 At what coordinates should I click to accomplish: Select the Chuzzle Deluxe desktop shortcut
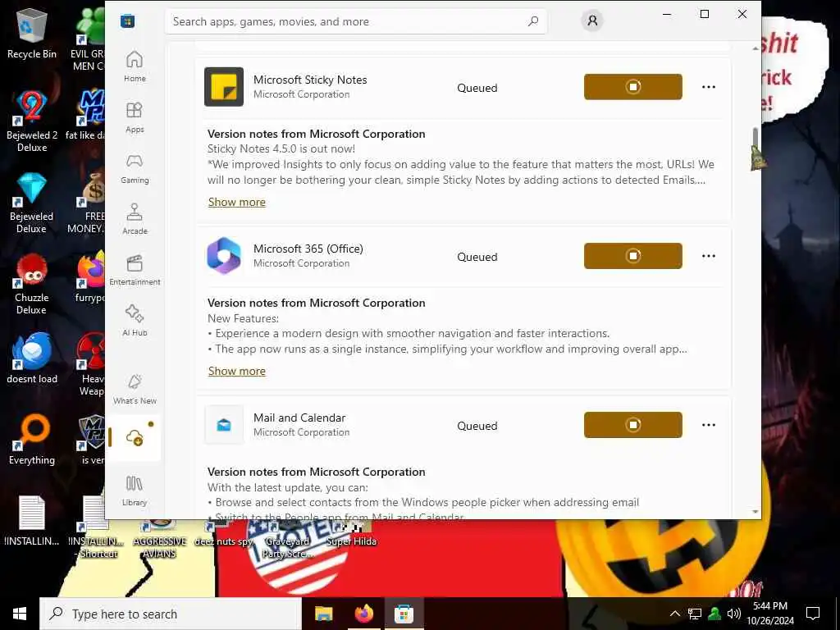click(x=32, y=284)
